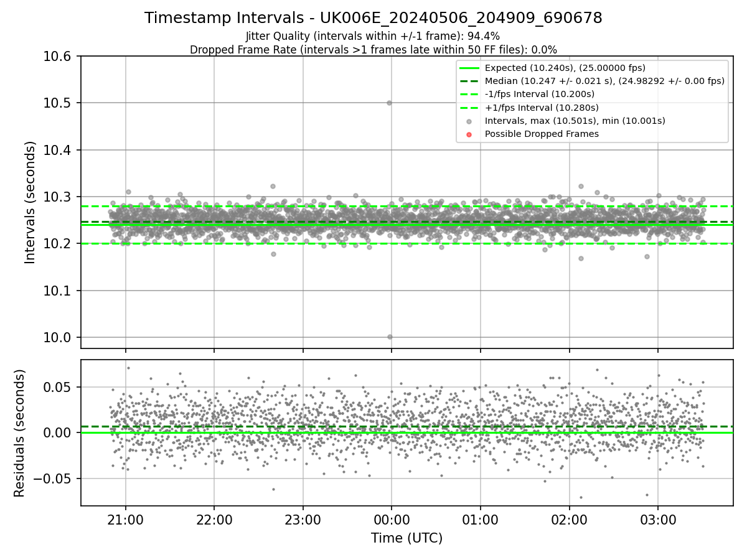
Task: Click the lowest data point at 10.0 seconds
Action: 390,337
